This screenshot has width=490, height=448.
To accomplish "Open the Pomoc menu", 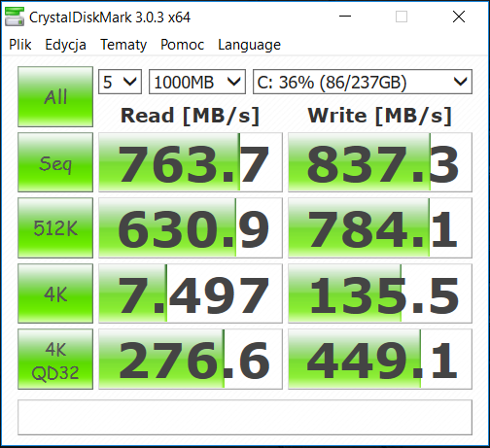I will pyautogui.click(x=182, y=45).
